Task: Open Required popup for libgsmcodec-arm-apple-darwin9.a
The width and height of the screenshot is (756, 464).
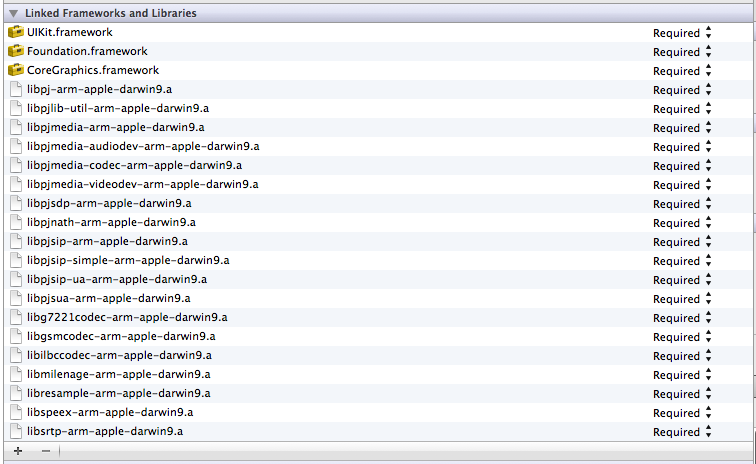Action: 682,337
